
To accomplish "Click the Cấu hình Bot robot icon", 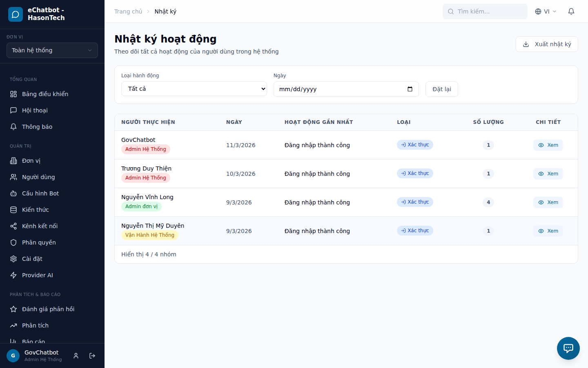I will [13, 193].
